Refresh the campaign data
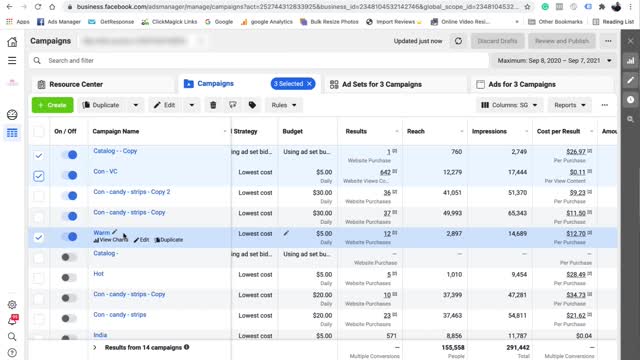Viewport: 640px width, 360px height. 458,41
